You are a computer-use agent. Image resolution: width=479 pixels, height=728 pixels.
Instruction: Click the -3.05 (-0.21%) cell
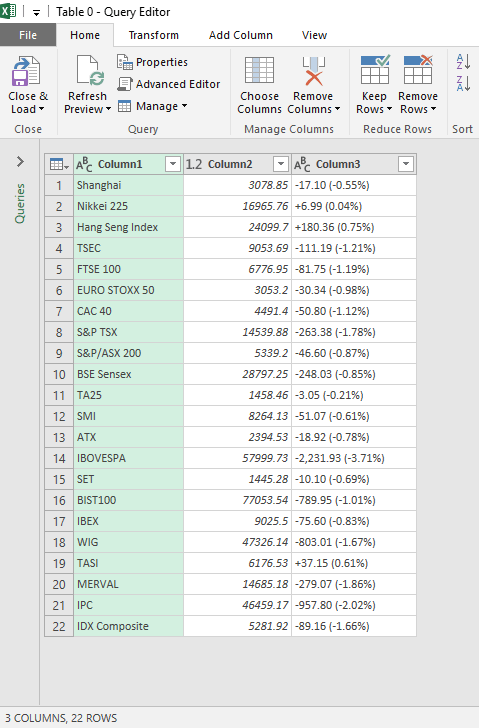354,395
